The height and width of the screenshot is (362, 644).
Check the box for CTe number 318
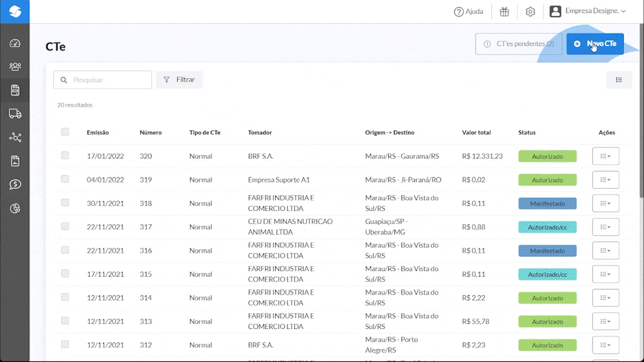pos(65,203)
